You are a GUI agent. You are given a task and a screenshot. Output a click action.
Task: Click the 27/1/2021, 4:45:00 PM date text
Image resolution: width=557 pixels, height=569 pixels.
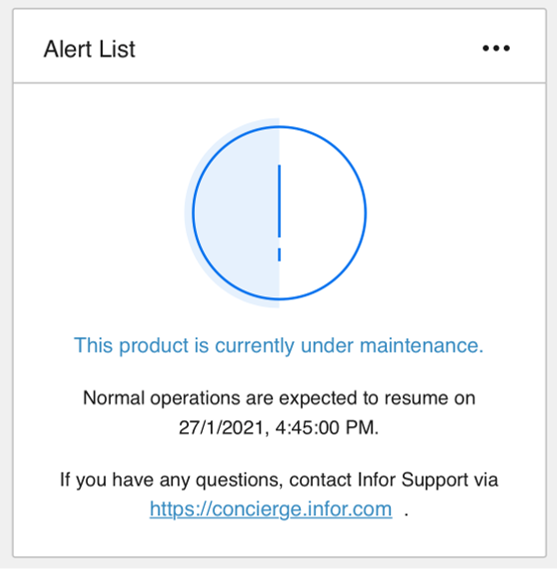(279, 427)
